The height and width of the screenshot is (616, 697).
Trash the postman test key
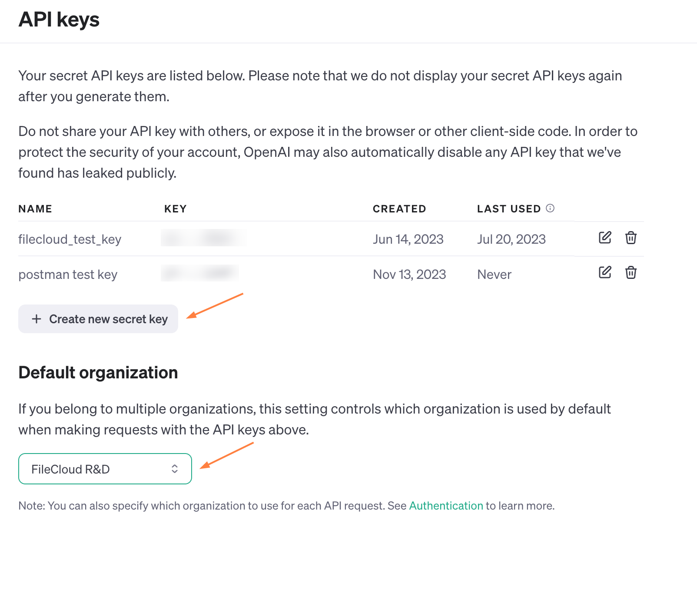631,272
